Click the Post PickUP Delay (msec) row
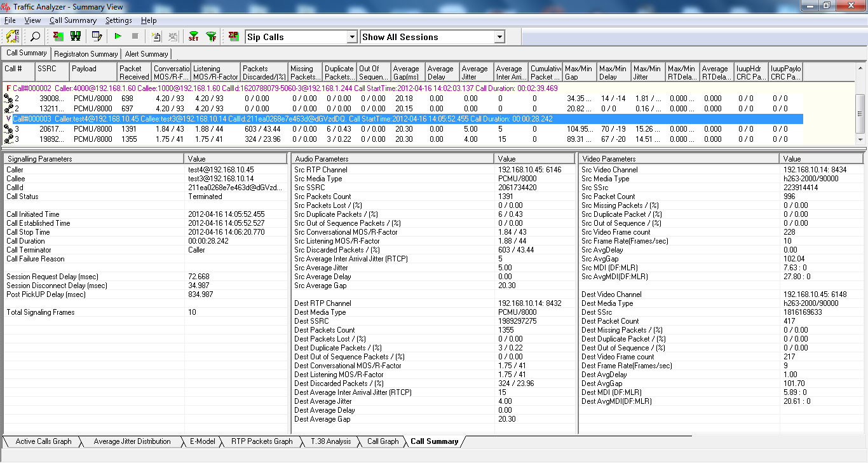The width and height of the screenshot is (868, 463). pos(146,294)
